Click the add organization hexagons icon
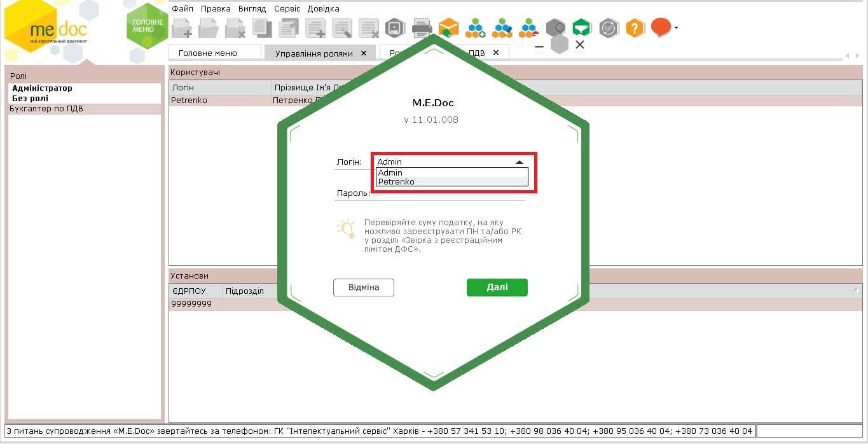Image resolution: width=868 pixels, height=444 pixels. [x=476, y=28]
